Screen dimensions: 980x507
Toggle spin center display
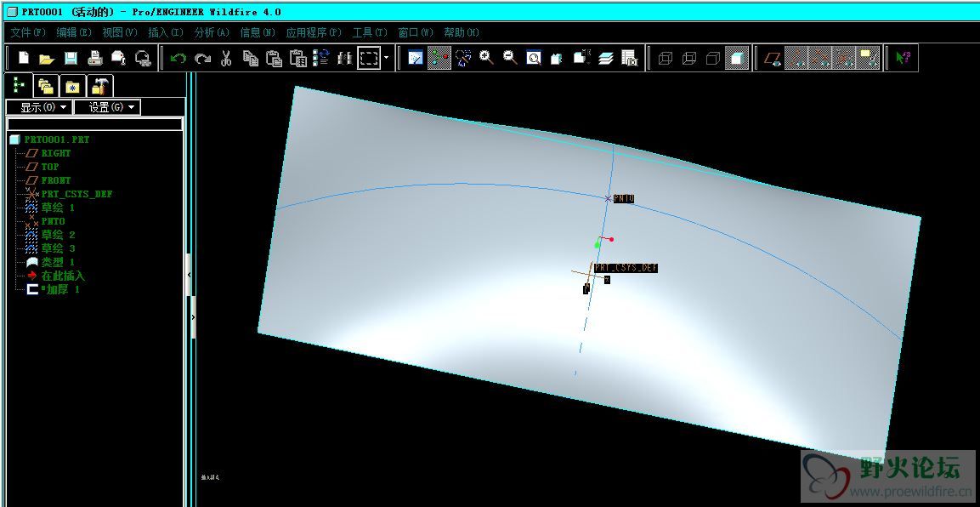[439, 58]
